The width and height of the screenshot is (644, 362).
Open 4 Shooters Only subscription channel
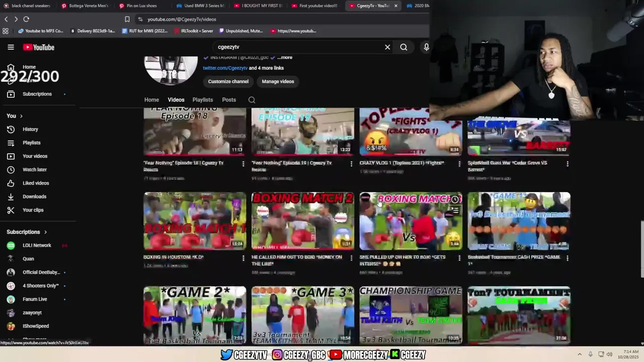40,286
